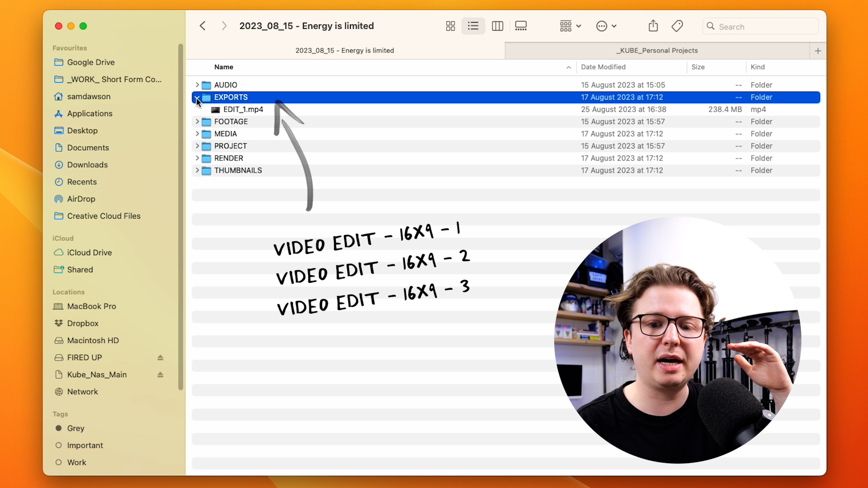Open iCloud Drive from the sidebar

click(x=89, y=253)
